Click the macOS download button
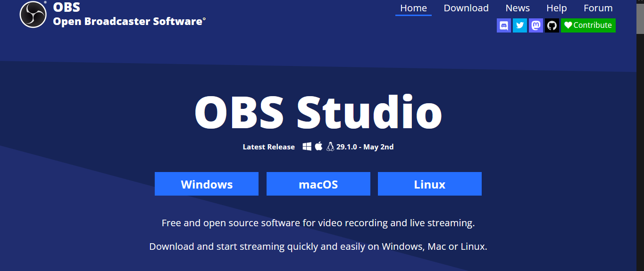The height and width of the screenshot is (271, 644). (x=318, y=184)
